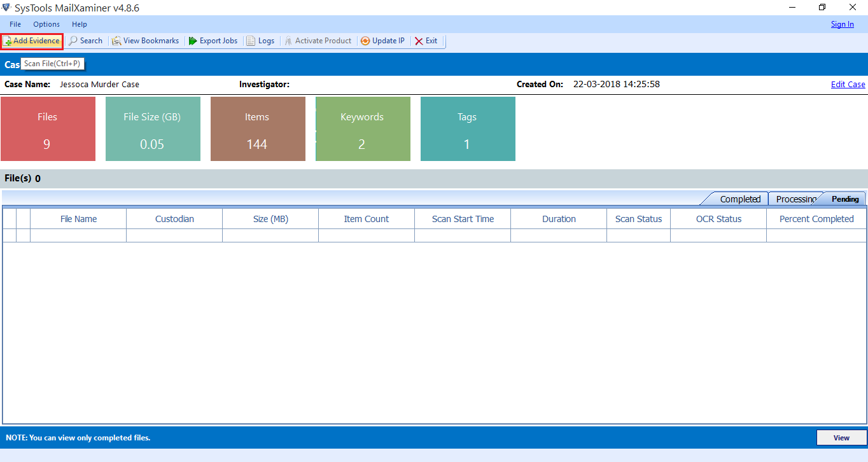
Task: Click the Scan Status column header
Action: 638,219
